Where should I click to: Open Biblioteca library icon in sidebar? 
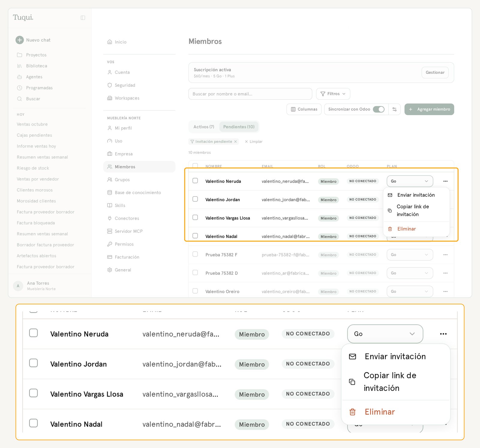[19, 66]
